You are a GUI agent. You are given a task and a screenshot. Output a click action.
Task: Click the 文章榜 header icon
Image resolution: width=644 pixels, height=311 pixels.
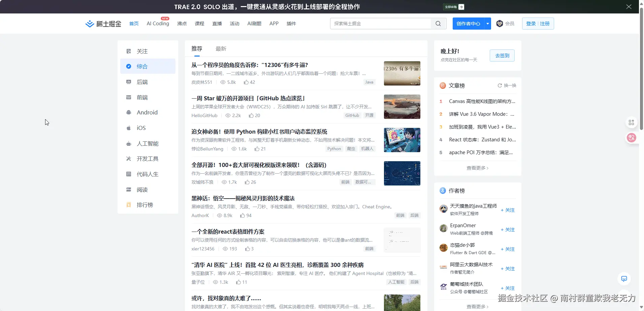[x=443, y=85]
